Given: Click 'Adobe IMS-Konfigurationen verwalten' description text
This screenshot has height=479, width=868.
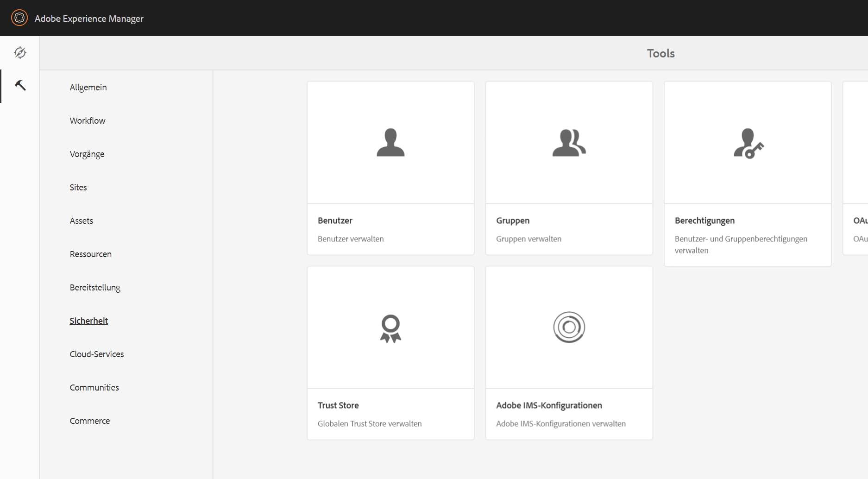Looking at the screenshot, I should pos(561,423).
